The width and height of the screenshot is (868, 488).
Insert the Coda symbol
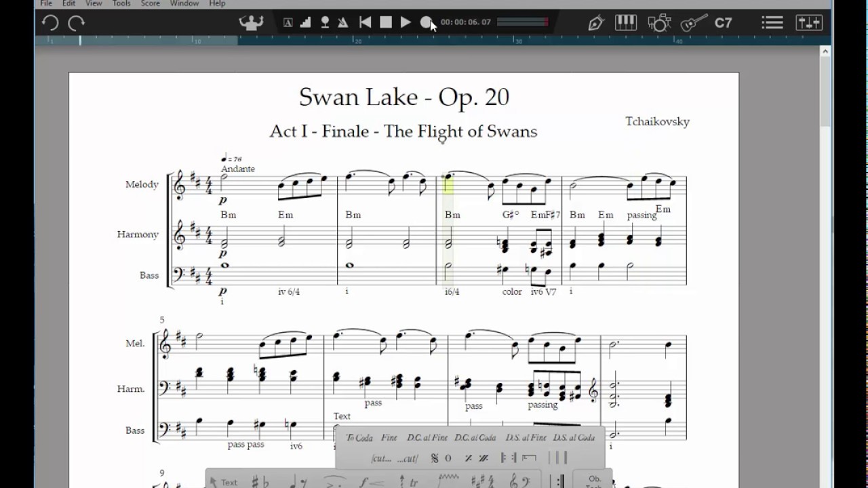click(x=448, y=458)
